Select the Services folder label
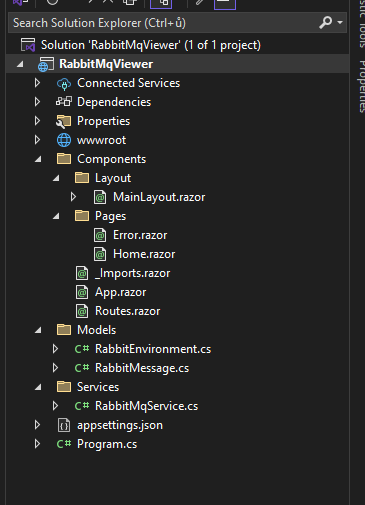Screen dimensions: 365x505 (98, 387)
